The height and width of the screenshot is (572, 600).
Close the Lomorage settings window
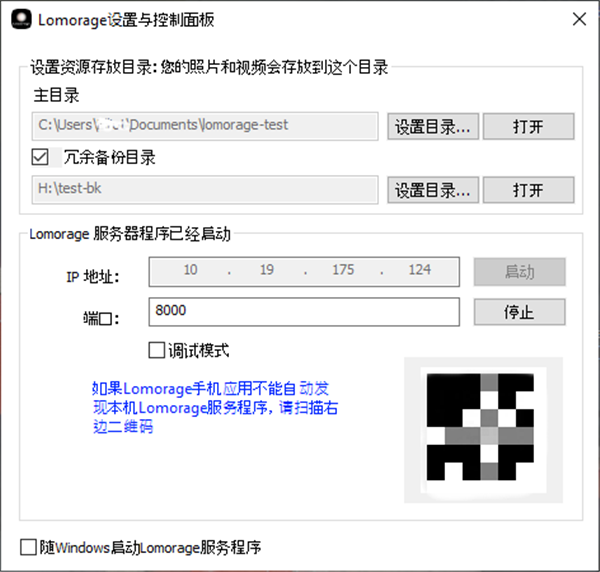[578, 20]
